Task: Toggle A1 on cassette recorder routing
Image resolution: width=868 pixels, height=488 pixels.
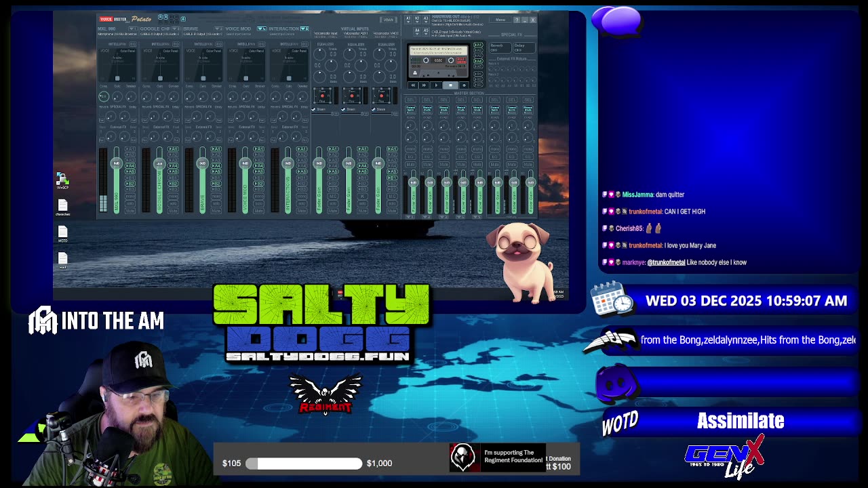Action: 478,45
